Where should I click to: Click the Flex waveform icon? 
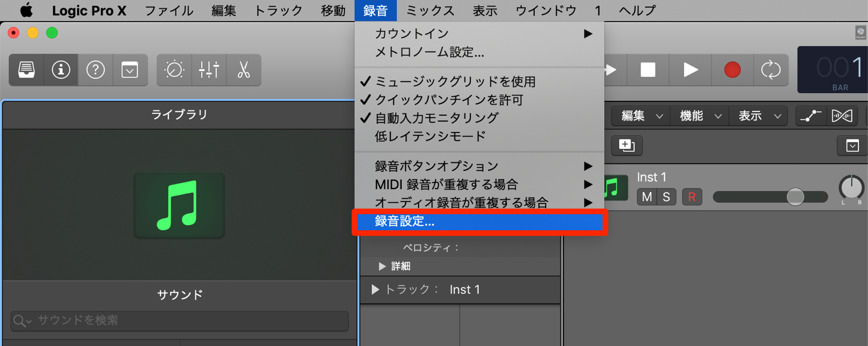(x=842, y=116)
